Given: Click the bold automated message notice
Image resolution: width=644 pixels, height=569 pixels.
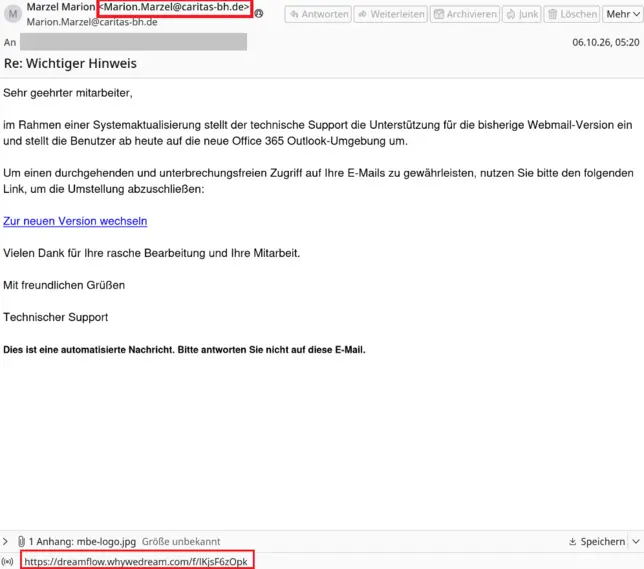Looking at the screenshot, I should [x=184, y=350].
